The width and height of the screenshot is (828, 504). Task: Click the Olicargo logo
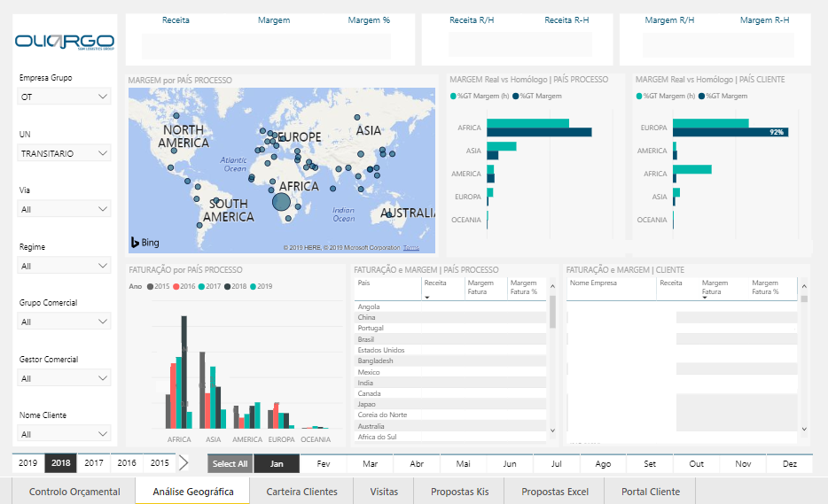point(65,41)
